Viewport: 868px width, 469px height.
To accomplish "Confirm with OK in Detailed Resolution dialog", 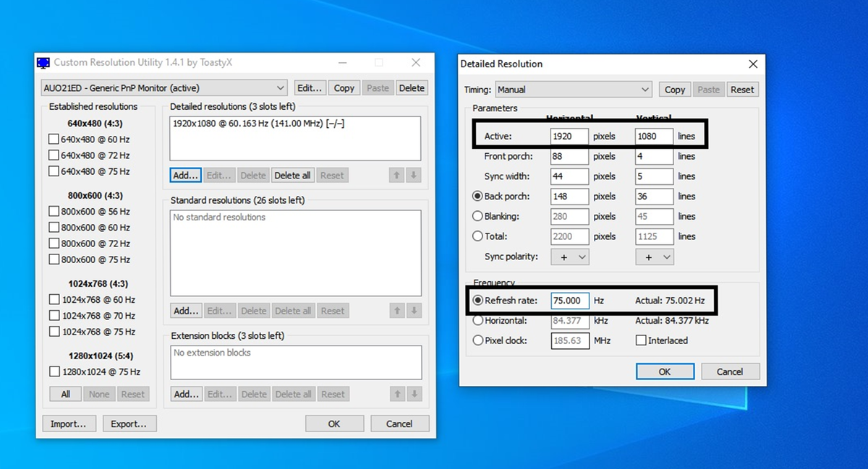I will pos(665,371).
